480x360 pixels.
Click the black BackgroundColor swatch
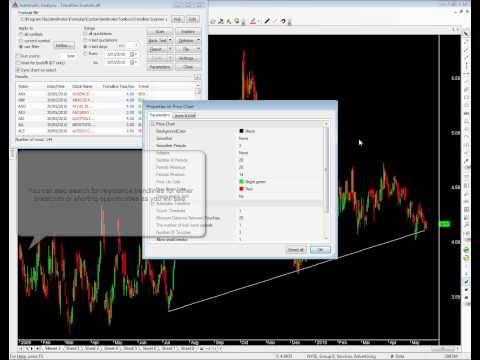tap(241, 131)
